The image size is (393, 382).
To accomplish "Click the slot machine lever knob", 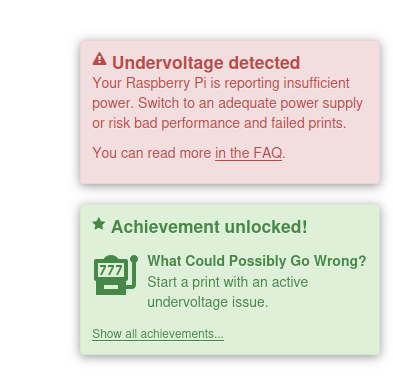I will (x=134, y=259).
